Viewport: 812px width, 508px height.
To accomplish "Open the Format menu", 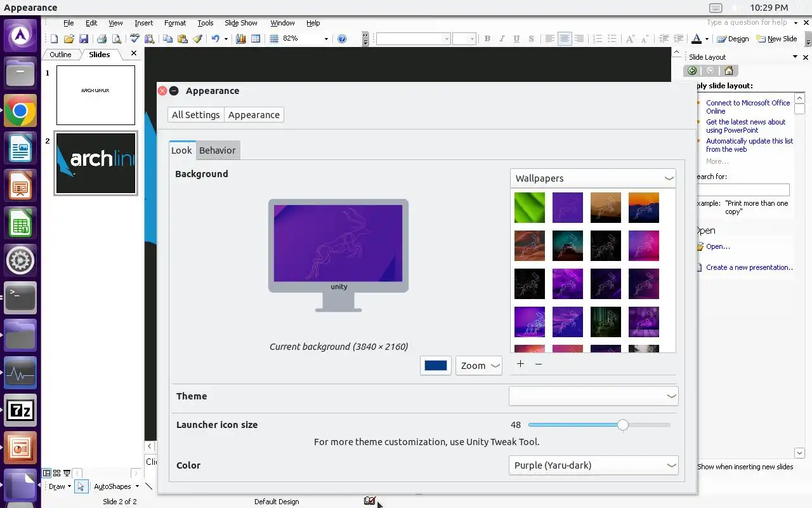I will pos(175,23).
